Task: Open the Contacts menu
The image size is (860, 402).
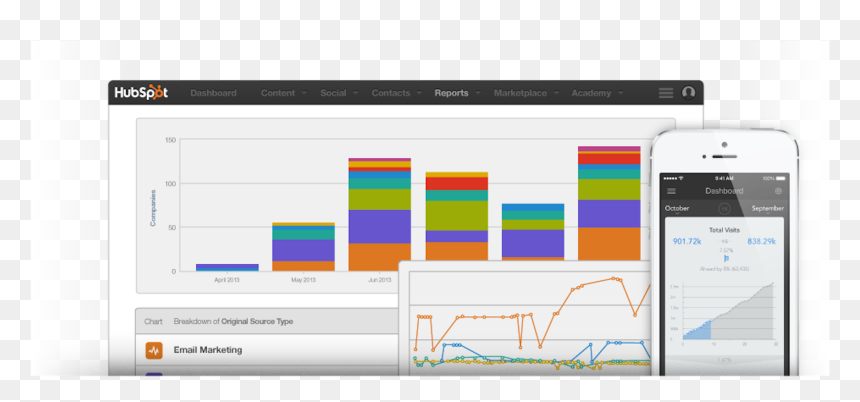Action: tap(391, 93)
